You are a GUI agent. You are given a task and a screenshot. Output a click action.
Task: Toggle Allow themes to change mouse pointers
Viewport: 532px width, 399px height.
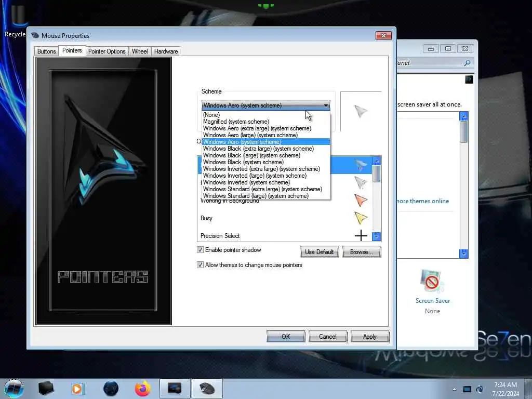coord(200,264)
